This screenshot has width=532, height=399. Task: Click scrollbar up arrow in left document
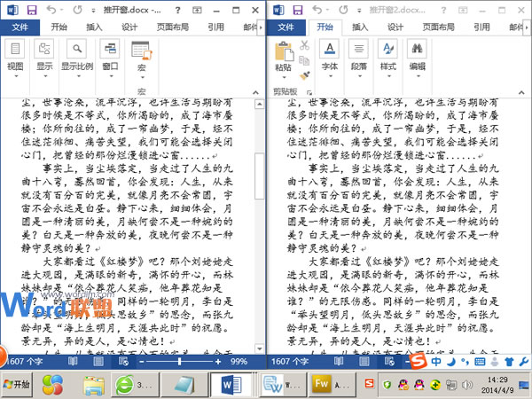[x=260, y=104]
